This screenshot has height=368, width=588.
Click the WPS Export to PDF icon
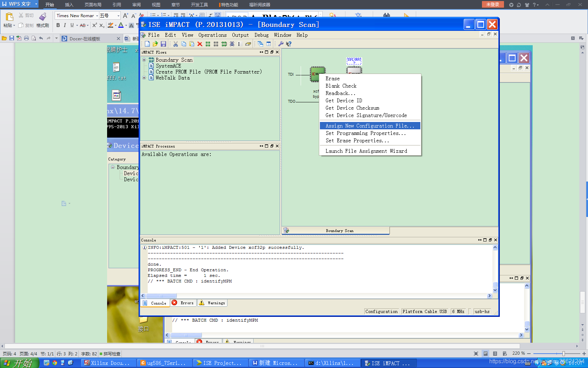19,38
